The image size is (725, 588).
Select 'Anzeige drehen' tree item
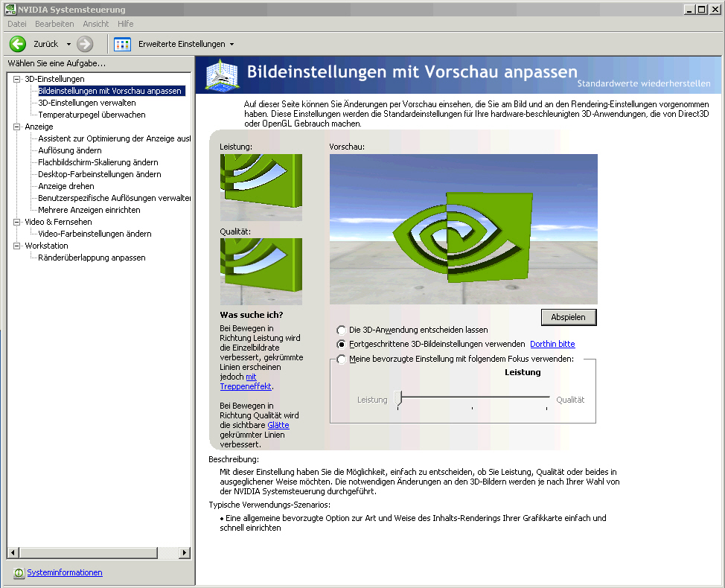(66, 186)
